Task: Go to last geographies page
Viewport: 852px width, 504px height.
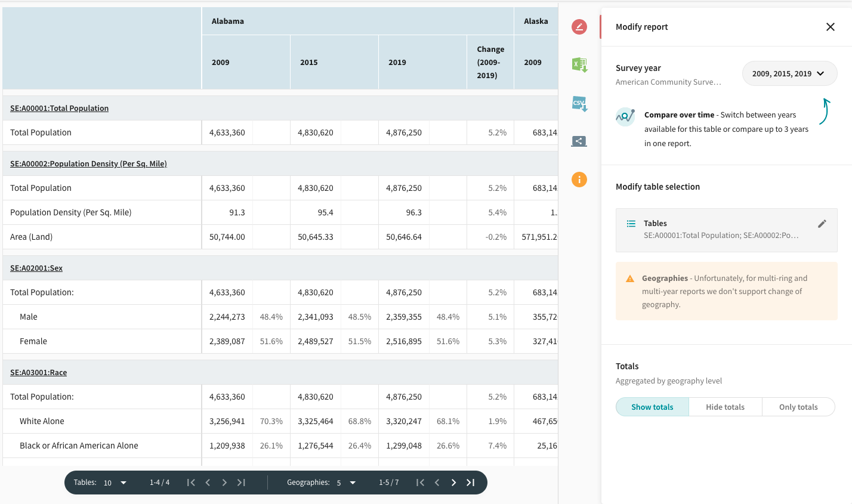Action: [470, 483]
